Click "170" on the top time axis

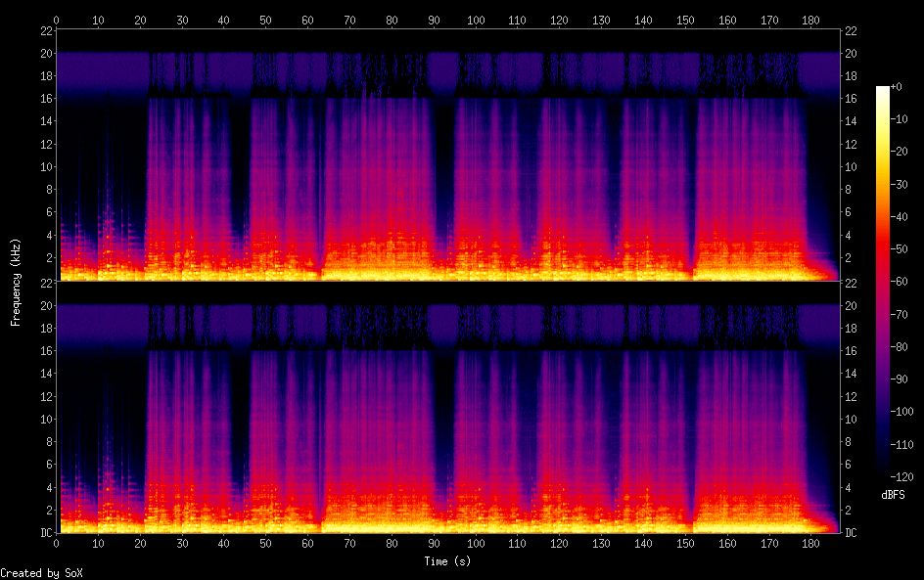(x=769, y=20)
